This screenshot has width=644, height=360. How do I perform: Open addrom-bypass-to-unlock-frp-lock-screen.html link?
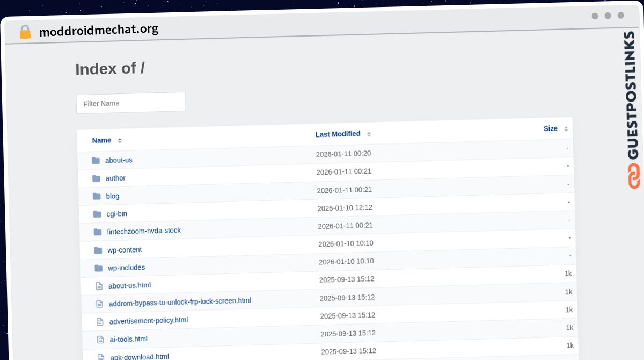click(180, 302)
